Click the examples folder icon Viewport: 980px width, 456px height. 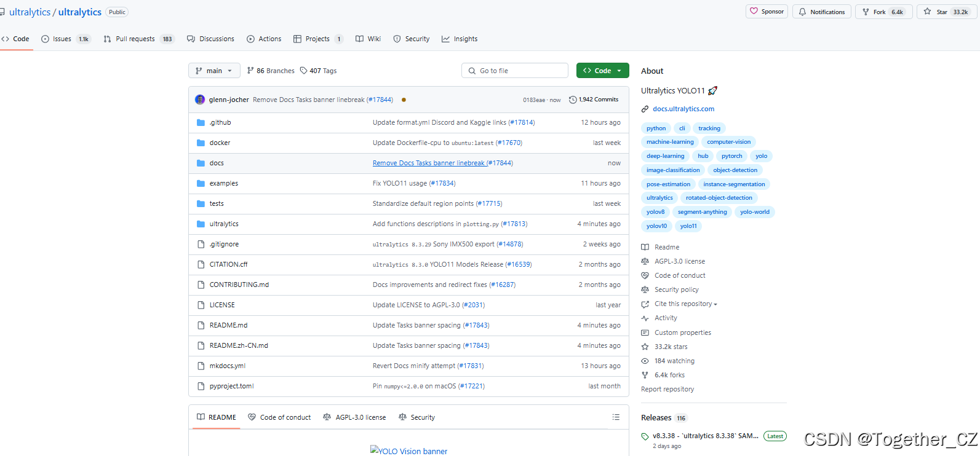201,184
